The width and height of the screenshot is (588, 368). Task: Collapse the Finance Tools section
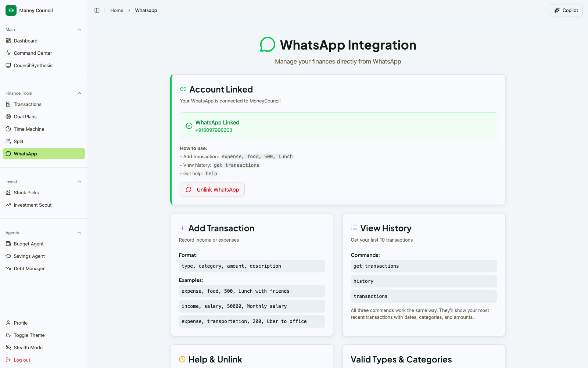tap(79, 93)
